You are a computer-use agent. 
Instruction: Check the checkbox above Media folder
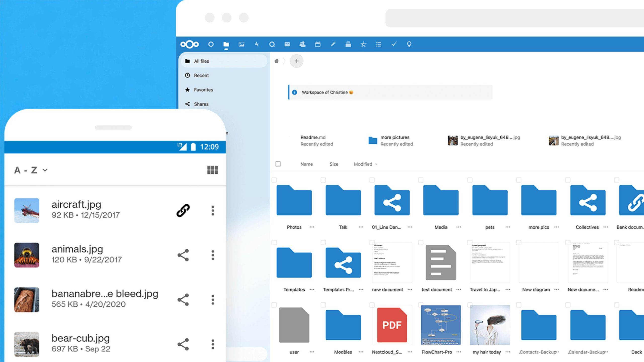click(x=421, y=180)
